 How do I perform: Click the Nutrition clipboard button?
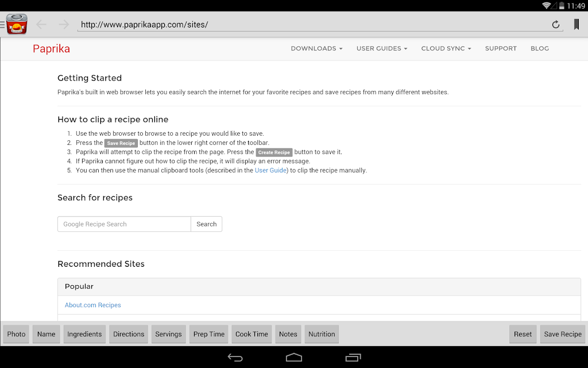click(322, 334)
